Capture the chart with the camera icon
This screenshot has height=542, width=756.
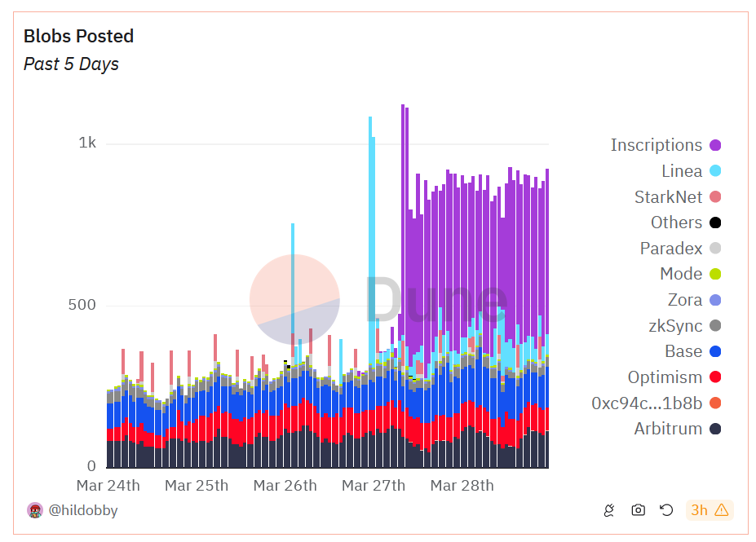pos(638,510)
